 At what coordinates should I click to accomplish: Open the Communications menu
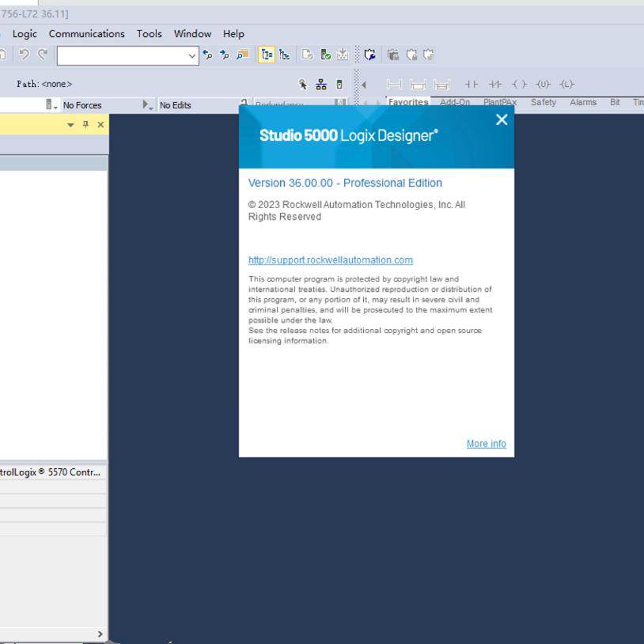[87, 34]
